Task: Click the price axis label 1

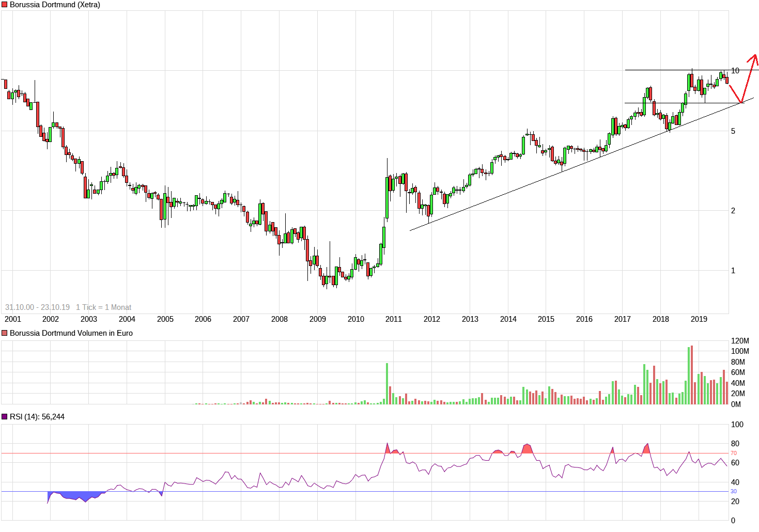Action: coord(733,271)
